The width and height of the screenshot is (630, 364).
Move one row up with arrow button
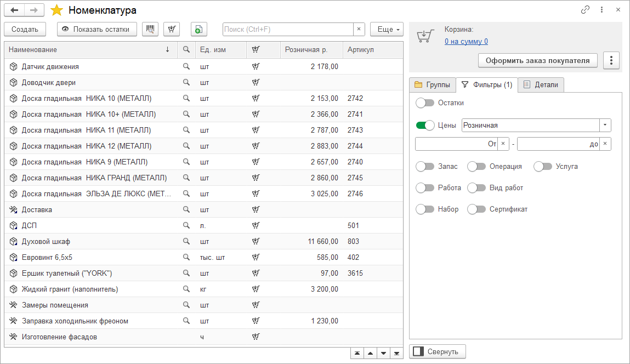pos(370,353)
